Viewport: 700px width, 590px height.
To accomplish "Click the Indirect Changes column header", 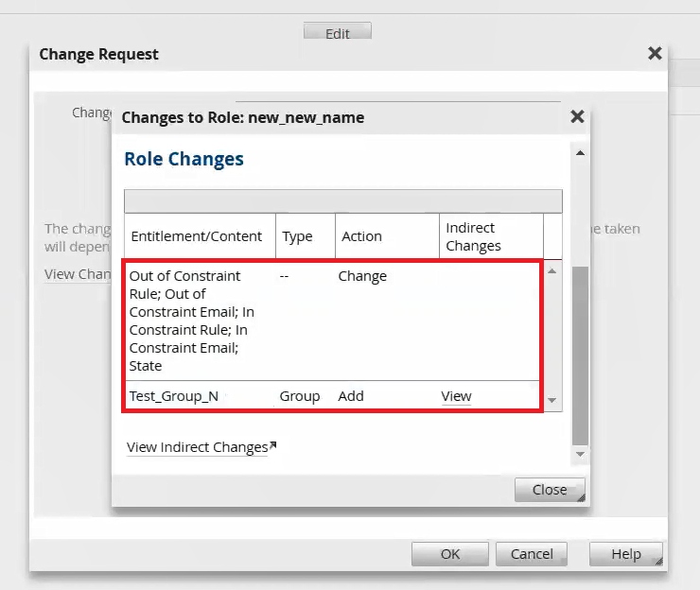I will point(474,236).
